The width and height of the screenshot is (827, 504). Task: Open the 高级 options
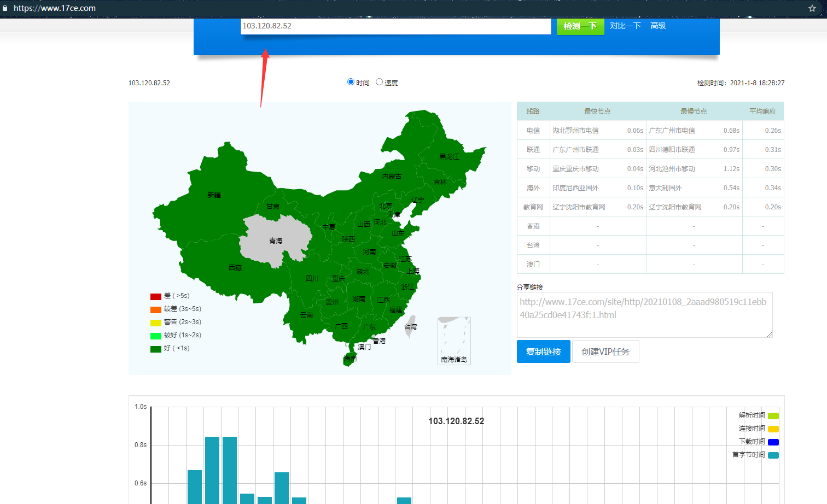[x=657, y=26]
